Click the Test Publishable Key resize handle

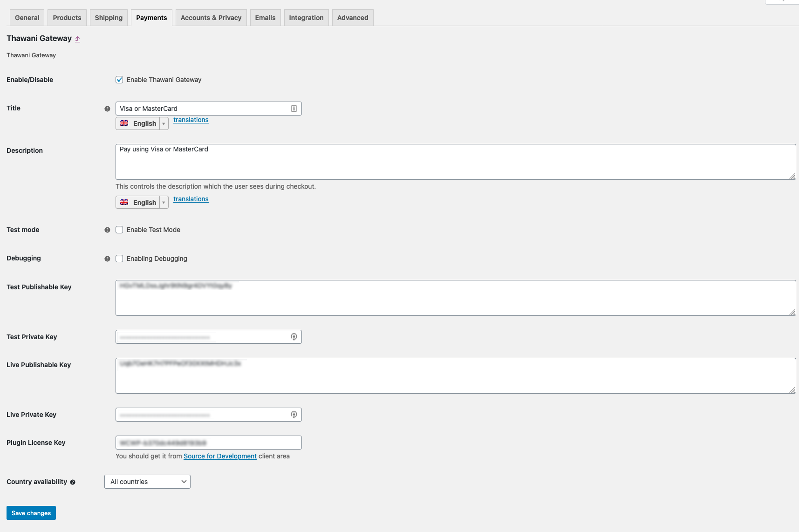pos(792,312)
